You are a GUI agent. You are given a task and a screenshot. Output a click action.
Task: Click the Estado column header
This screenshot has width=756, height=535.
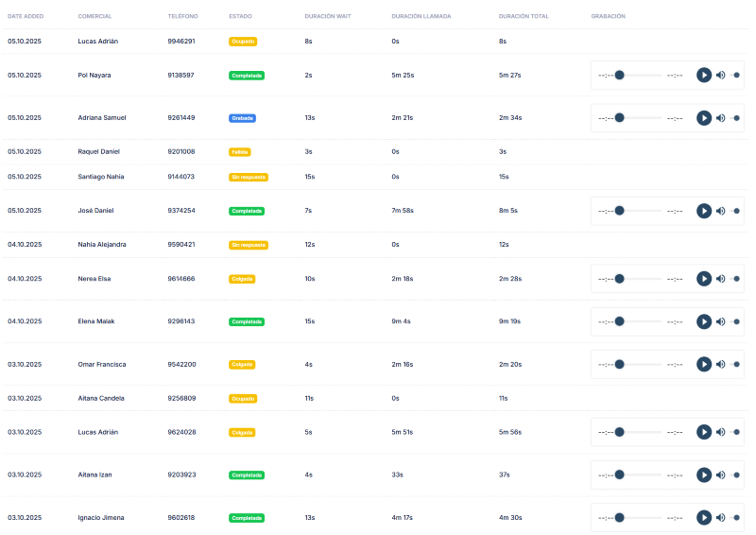click(x=240, y=17)
